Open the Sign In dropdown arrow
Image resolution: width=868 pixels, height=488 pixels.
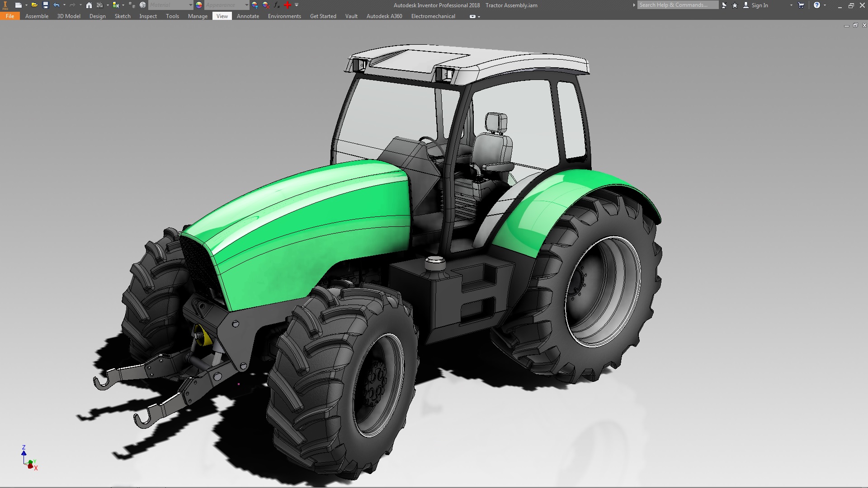[791, 5]
